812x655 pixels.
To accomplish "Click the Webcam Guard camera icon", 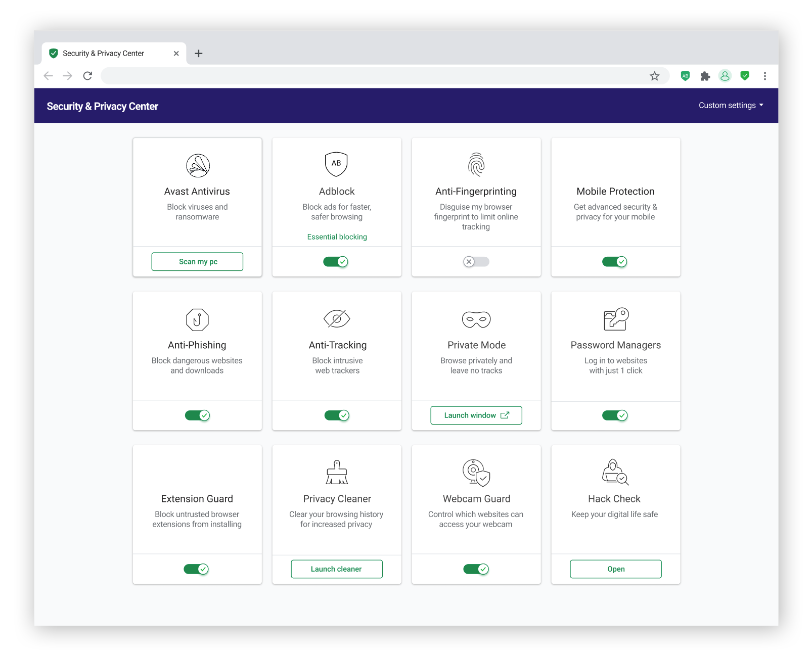I will point(476,473).
